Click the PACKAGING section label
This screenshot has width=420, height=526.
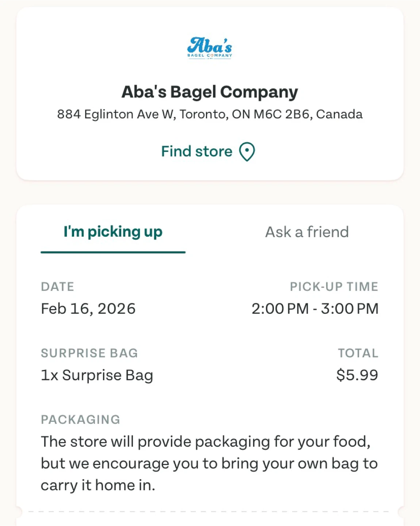point(80,420)
